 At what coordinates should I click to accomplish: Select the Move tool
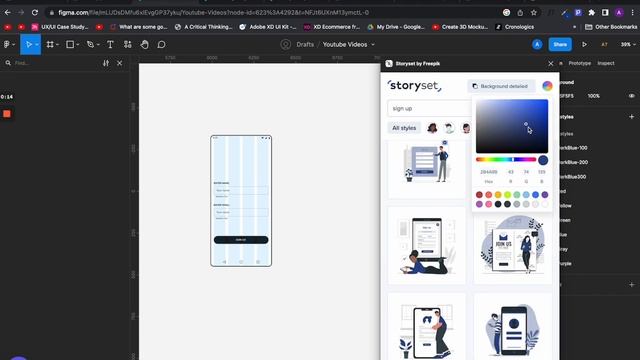coord(28,44)
